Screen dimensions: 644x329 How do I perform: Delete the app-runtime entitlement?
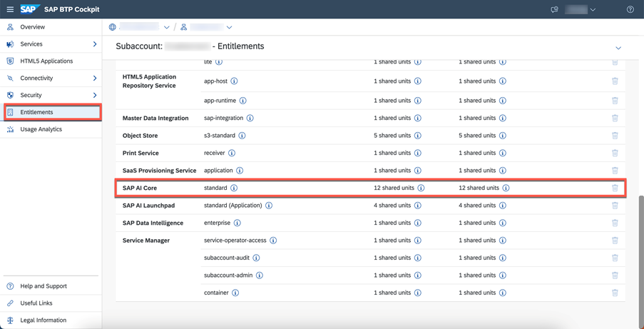[615, 101]
